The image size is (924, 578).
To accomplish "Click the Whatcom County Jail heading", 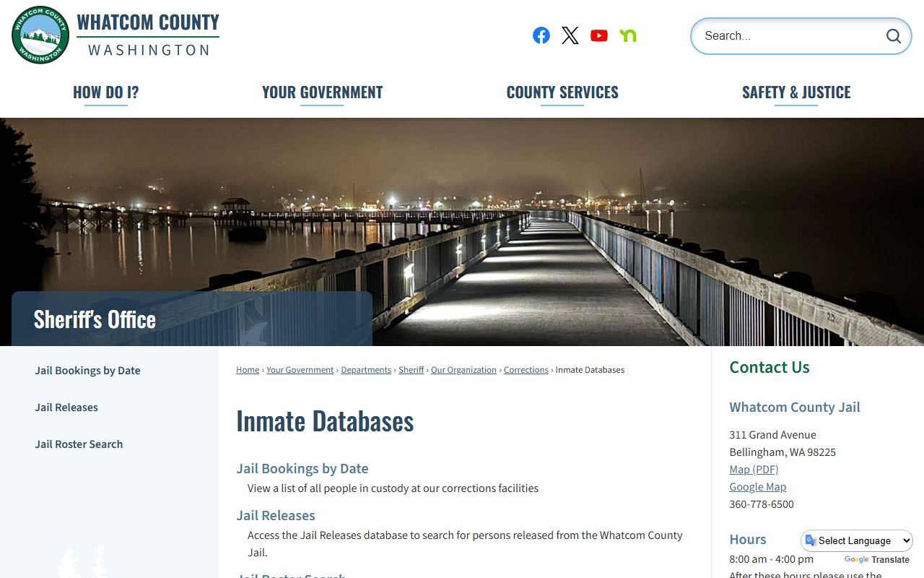I will tap(794, 407).
